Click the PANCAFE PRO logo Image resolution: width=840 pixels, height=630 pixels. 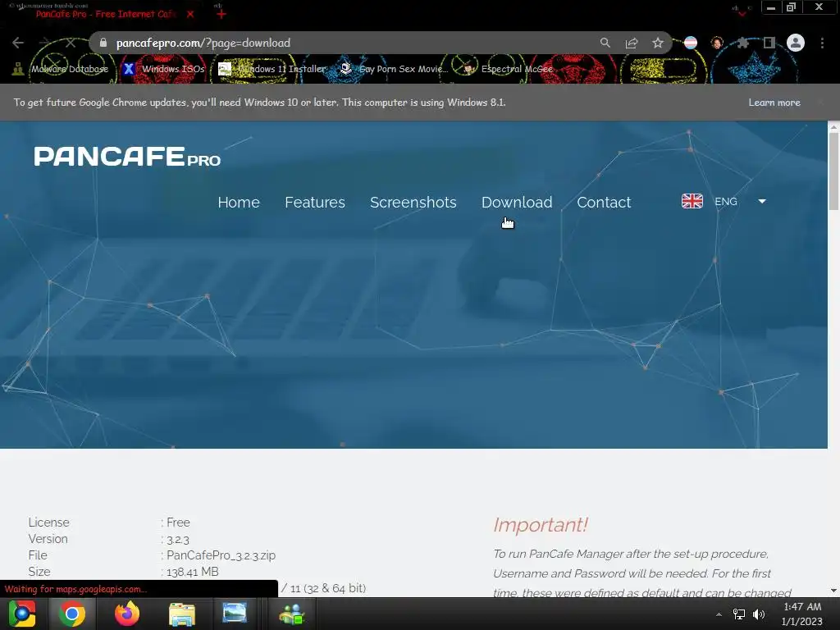pyautogui.click(x=127, y=157)
